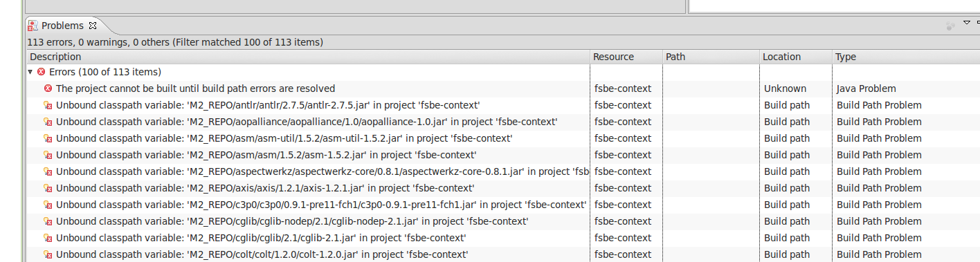Click build path error icon for axis-1.2.1.jar

pyautogui.click(x=48, y=188)
